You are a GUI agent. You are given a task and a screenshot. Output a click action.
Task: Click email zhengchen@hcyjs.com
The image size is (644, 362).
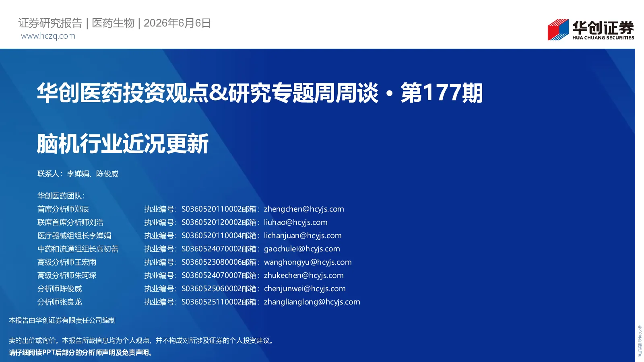[304, 209]
